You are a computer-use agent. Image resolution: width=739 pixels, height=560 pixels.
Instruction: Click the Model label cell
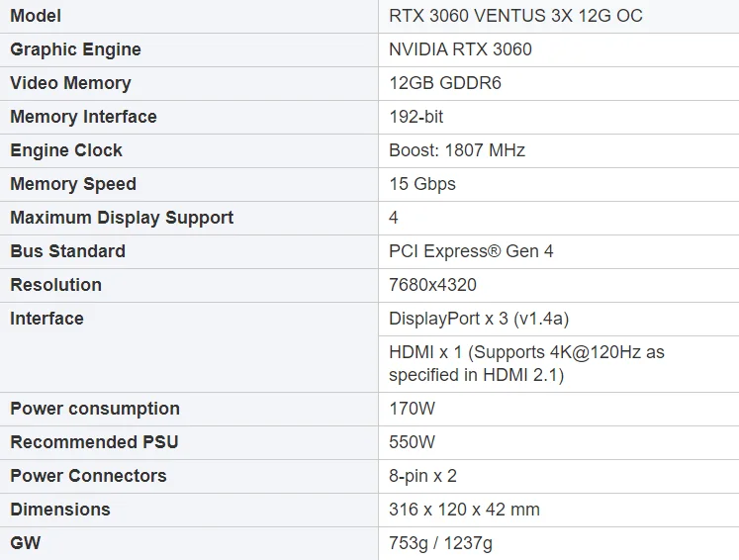36,16
